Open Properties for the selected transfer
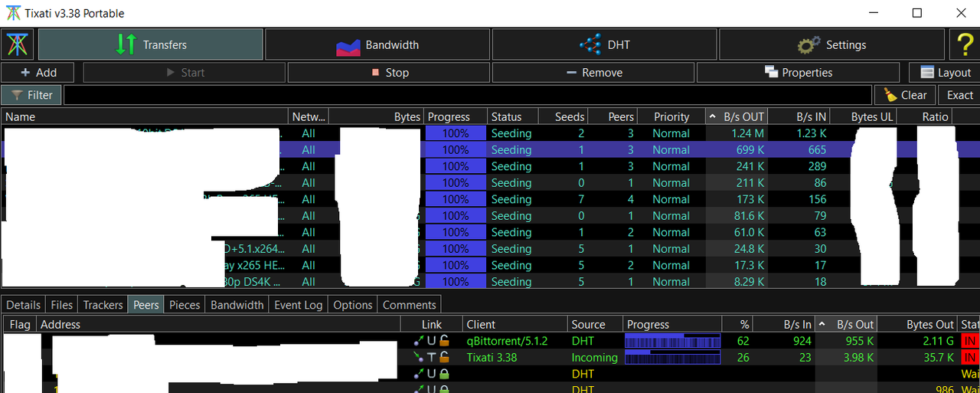Viewport: 980px width, 393px height. click(798, 73)
